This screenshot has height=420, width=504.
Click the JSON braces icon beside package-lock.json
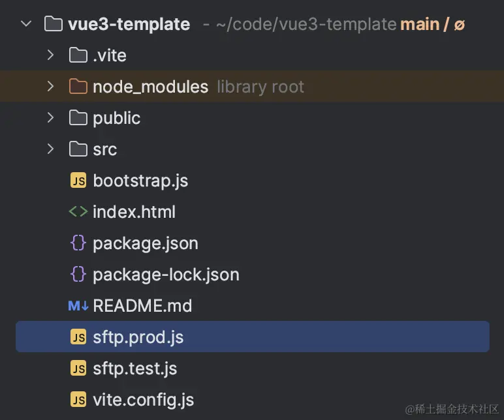(x=78, y=275)
